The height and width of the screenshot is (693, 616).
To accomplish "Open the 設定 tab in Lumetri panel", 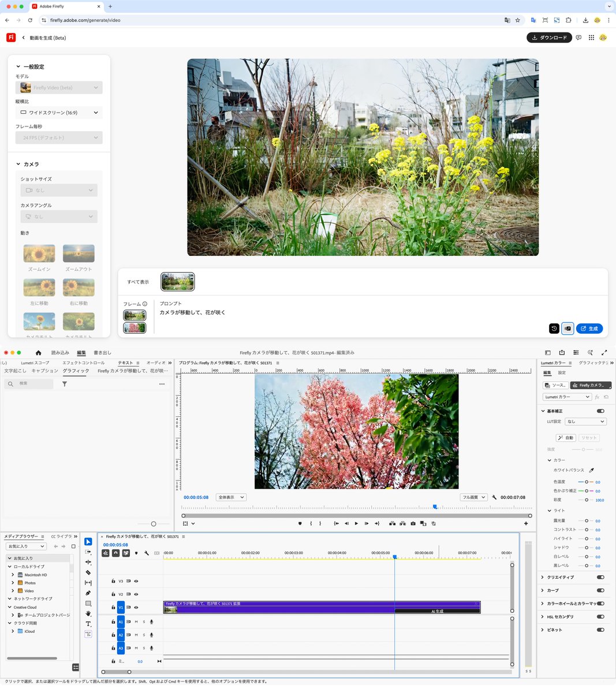I will [562, 373].
